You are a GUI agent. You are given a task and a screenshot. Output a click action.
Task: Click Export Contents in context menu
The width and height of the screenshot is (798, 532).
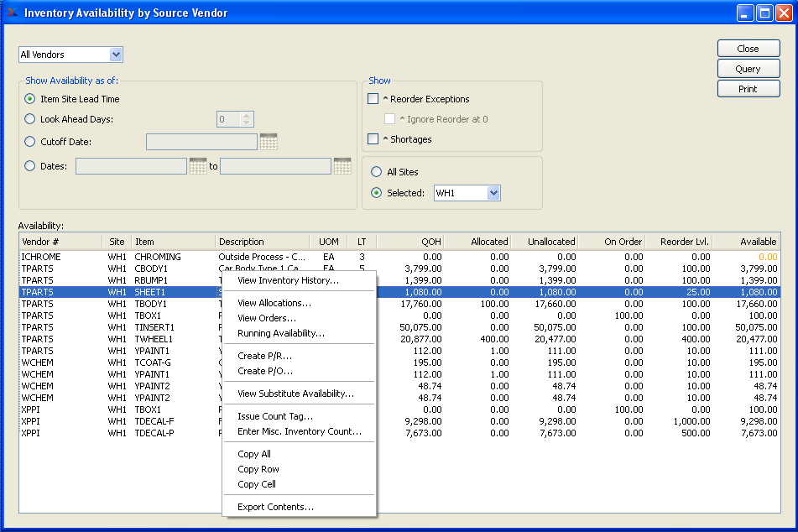(x=275, y=507)
